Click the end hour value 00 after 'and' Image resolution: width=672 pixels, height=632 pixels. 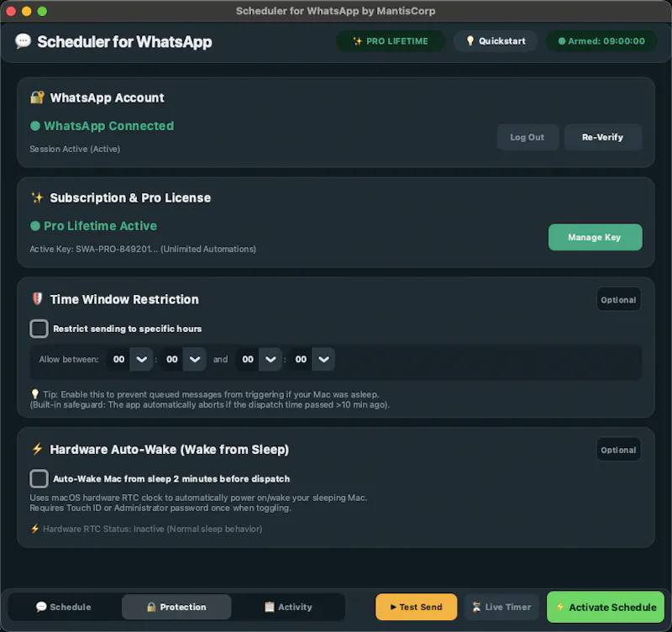click(248, 359)
